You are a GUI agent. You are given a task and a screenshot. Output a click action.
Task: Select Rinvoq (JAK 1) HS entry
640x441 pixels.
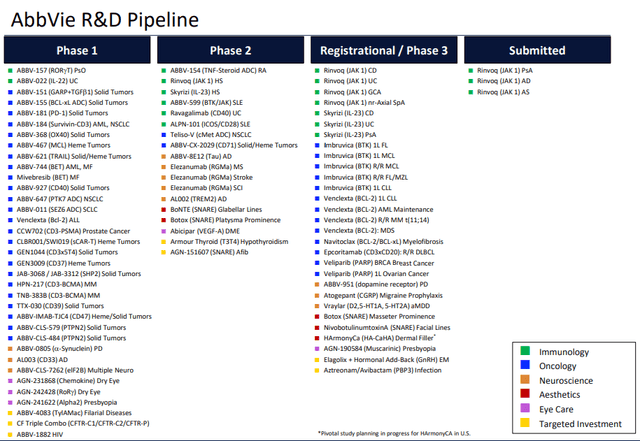(196, 81)
